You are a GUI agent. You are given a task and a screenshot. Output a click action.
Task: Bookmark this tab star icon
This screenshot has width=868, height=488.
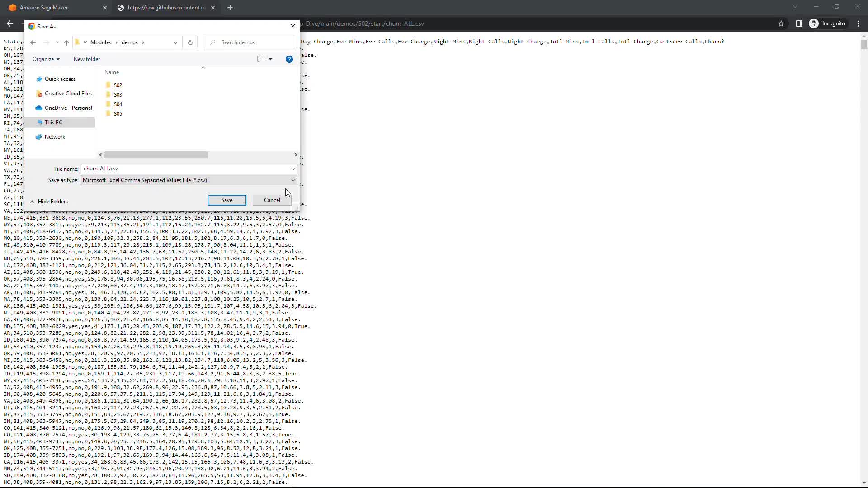tap(781, 23)
